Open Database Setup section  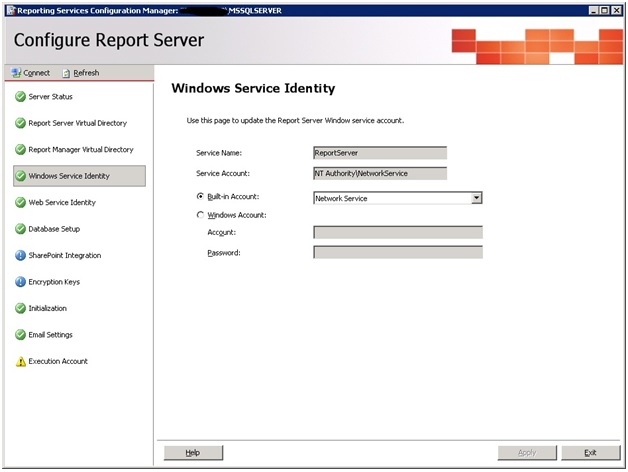(54, 229)
